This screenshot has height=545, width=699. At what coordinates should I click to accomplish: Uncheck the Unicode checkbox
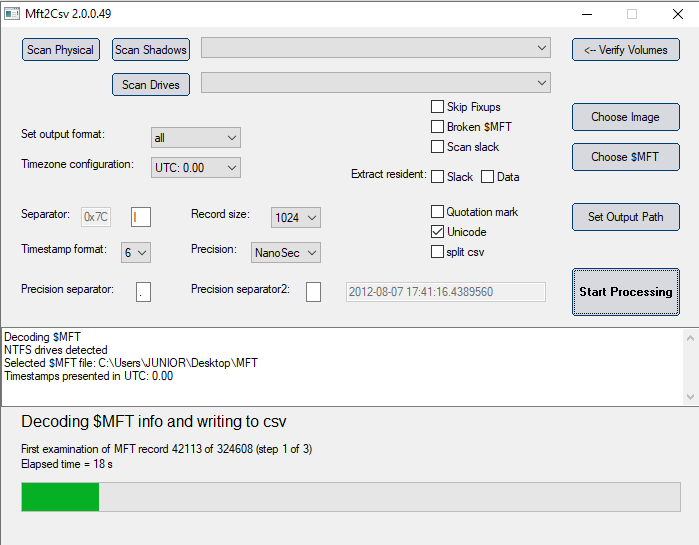pos(438,232)
